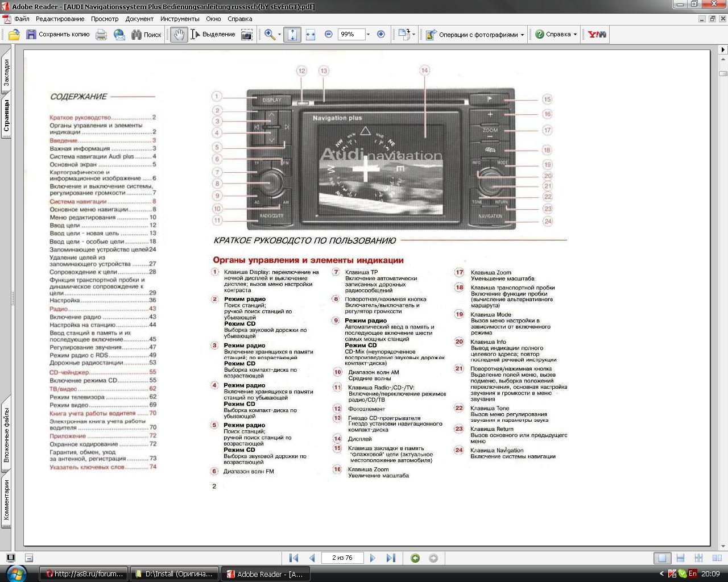Click the Open file folder icon
This screenshot has height=582, width=728.
click(x=14, y=35)
